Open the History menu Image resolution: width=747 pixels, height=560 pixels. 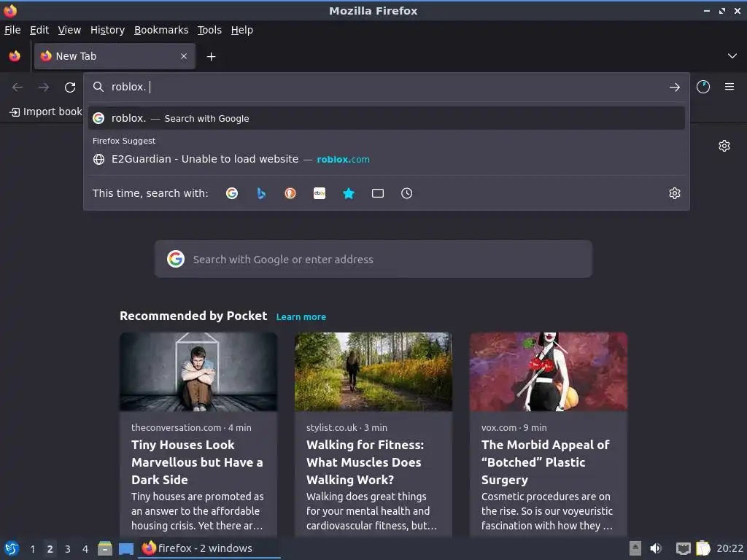pos(108,30)
